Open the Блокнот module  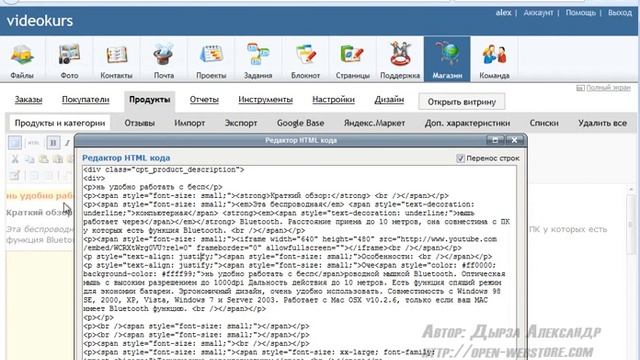click(305, 59)
